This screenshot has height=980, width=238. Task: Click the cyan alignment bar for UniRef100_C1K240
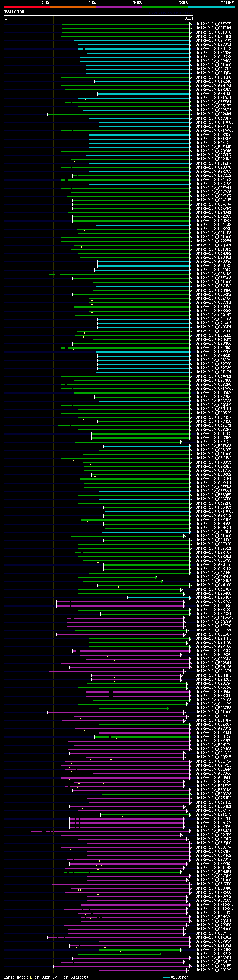(143, 82)
